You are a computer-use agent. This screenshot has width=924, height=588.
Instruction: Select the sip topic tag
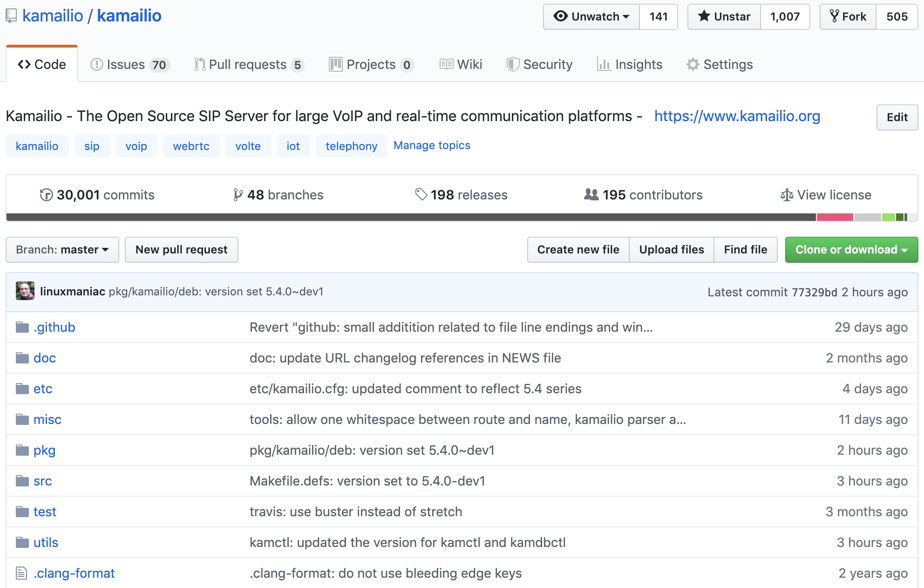pos(92,146)
